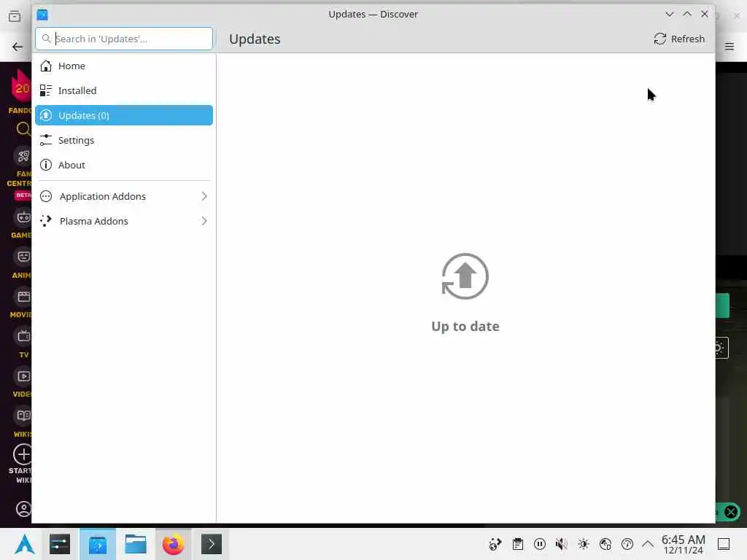
Task: Expand the Plasma Addons category
Action: [124, 221]
